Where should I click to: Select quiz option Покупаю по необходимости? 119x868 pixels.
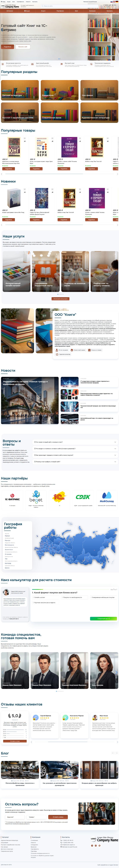75,597
